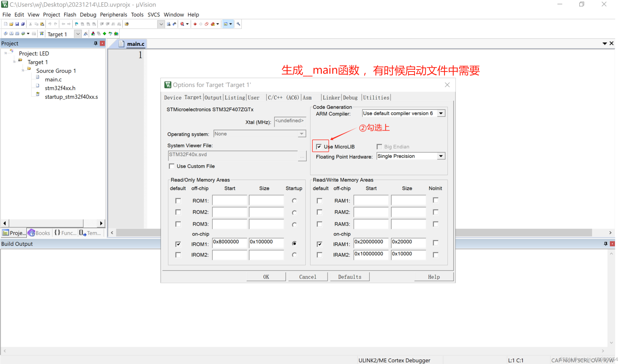Viewport: 622px width, 364px height.
Task: Click the Help button in dialog
Action: point(434,277)
